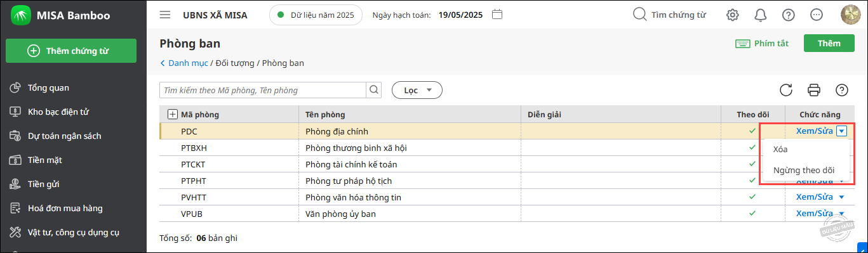The image size is (868, 253).
Task: Click the search magnifier next to the room search box
Action: point(375,90)
